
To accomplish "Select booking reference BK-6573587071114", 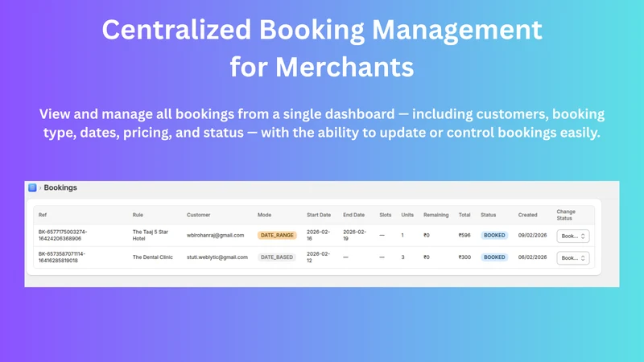I will pyautogui.click(x=62, y=257).
